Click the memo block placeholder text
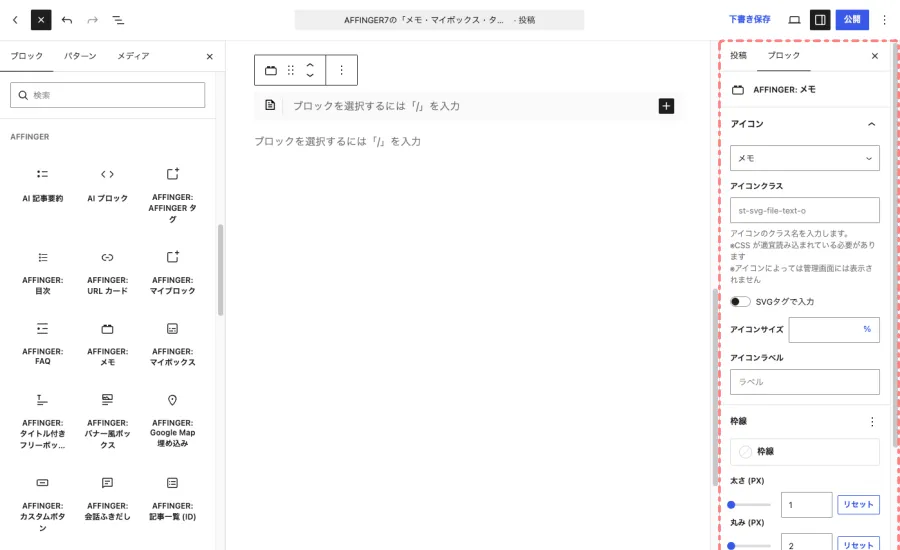This screenshot has width=900, height=550. (x=376, y=106)
